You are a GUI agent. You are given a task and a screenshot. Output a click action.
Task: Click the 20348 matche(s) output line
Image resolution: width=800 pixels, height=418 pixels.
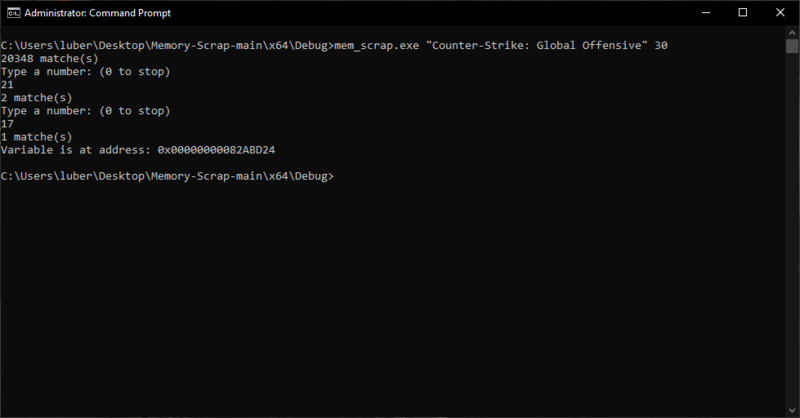[49, 59]
